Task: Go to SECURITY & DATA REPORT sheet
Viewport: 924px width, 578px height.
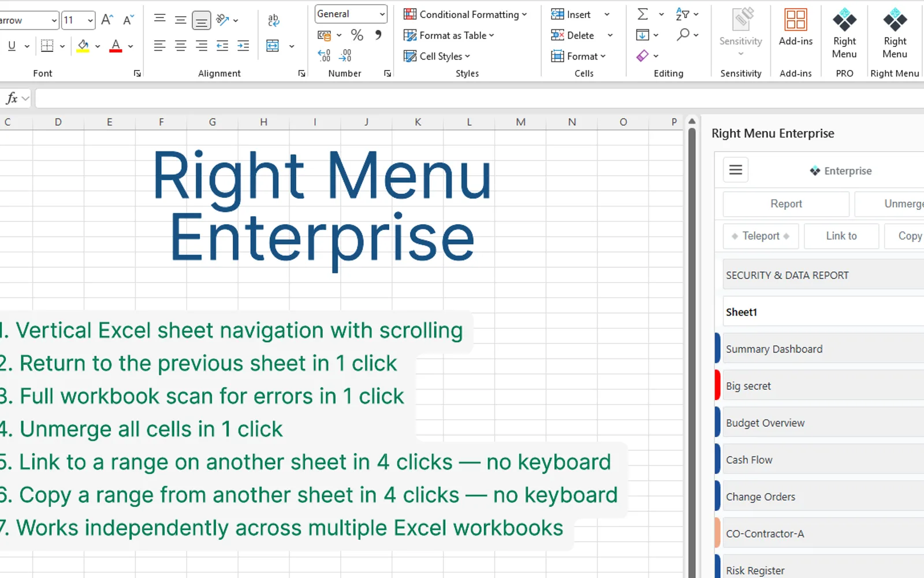Action: pyautogui.click(x=824, y=275)
